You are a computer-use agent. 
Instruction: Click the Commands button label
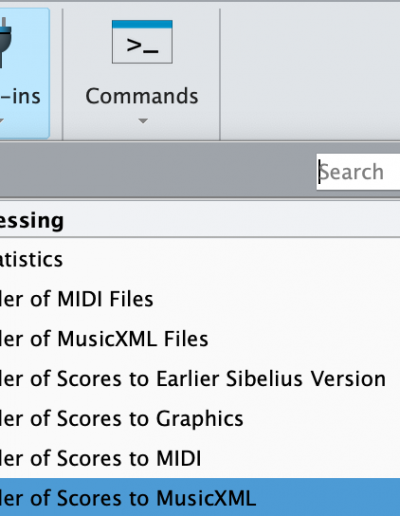tap(142, 96)
